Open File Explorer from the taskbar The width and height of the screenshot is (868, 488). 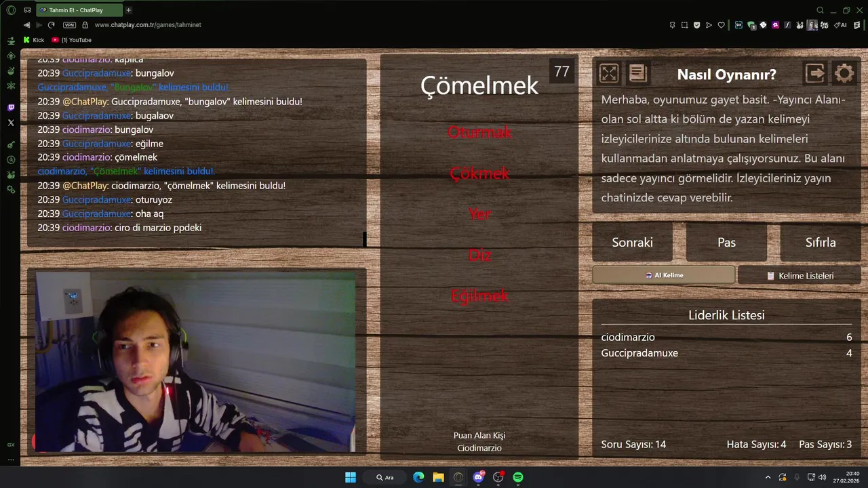[x=439, y=477]
